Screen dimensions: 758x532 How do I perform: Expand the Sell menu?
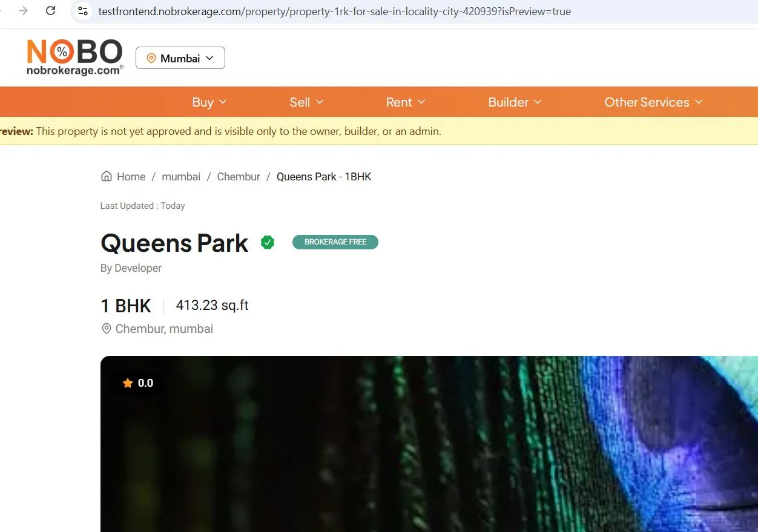tap(306, 102)
